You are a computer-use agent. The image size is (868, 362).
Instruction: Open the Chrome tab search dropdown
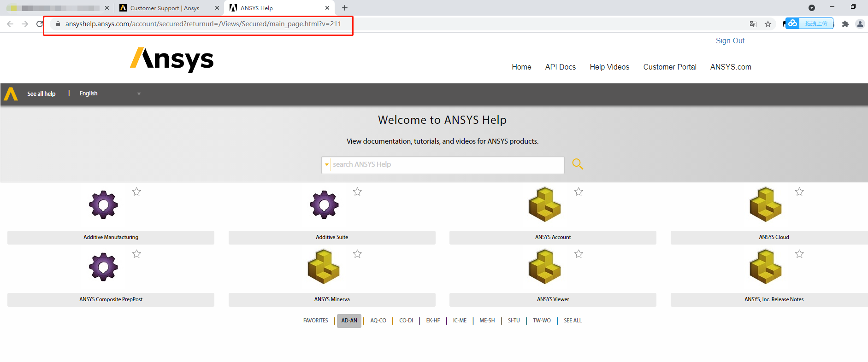[x=812, y=8]
